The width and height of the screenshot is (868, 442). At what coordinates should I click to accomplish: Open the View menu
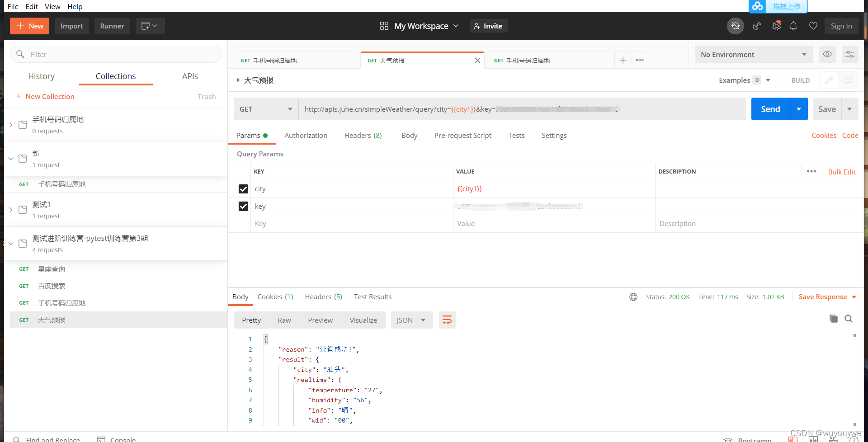52,6
